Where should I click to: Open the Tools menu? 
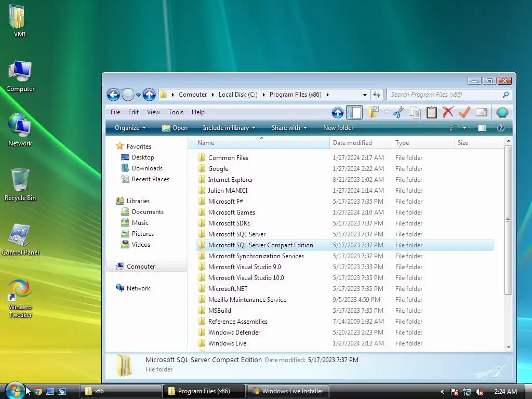(x=176, y=112)
